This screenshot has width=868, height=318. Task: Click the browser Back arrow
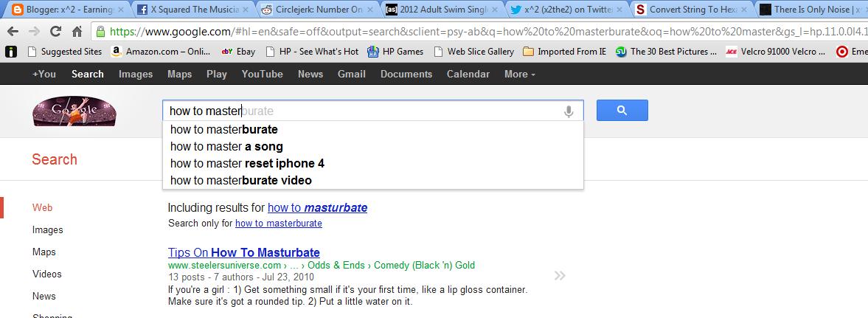[x=13, y=32]
